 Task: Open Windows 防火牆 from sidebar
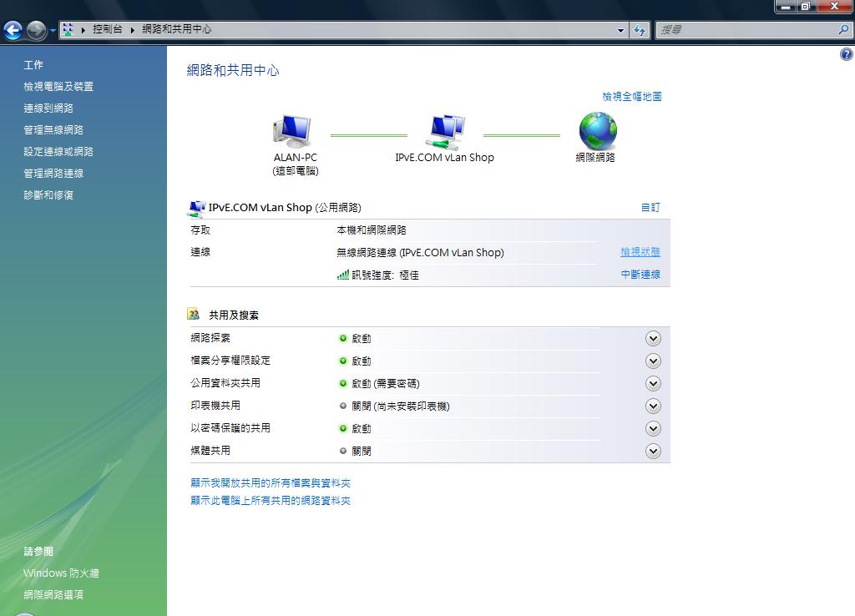61,573
